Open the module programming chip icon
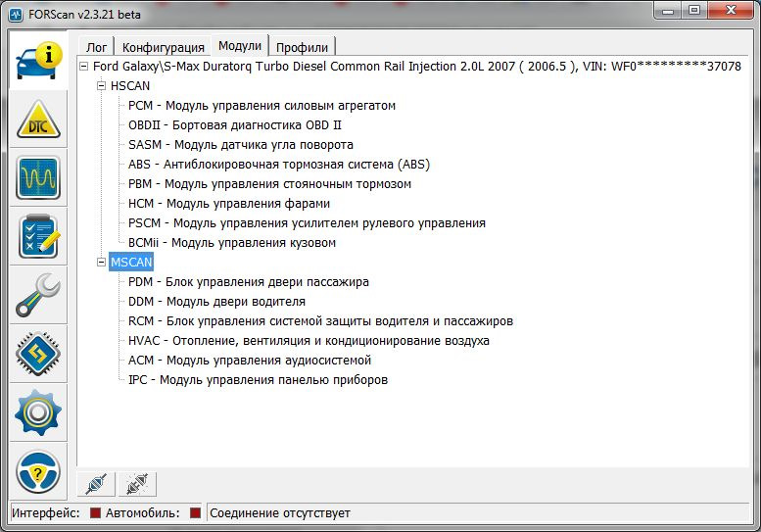The width and height of the screenshot is (761, 532). tap(38, 354)
